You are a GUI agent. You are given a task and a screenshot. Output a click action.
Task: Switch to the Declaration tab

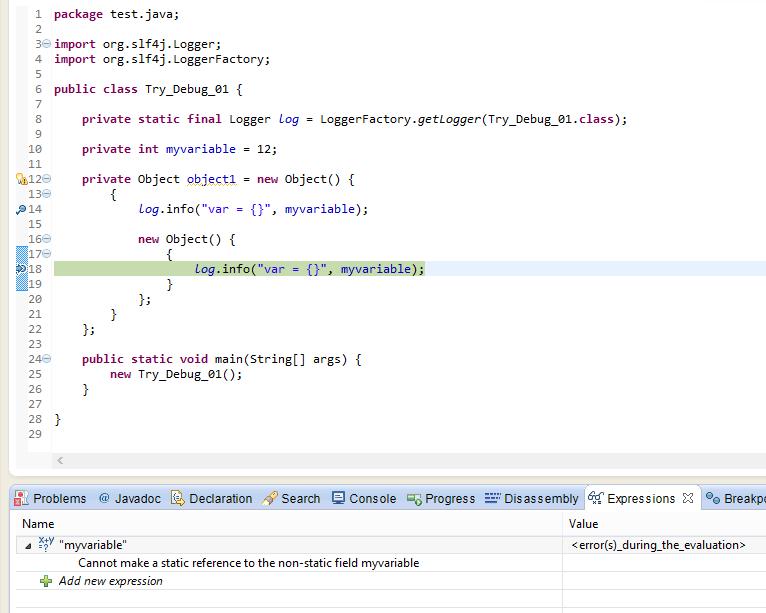tap(212, 498)
